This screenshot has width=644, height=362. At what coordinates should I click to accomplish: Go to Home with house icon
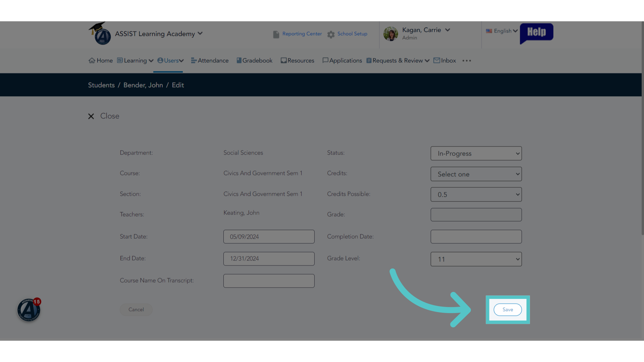pyautogui.click(x=101, y=61)
